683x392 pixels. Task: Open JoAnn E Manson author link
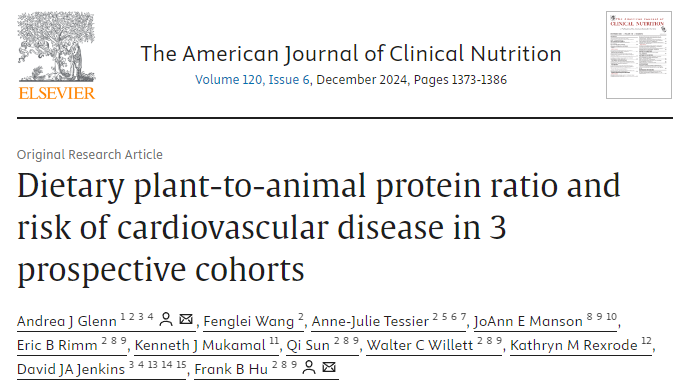coord(528,321)
